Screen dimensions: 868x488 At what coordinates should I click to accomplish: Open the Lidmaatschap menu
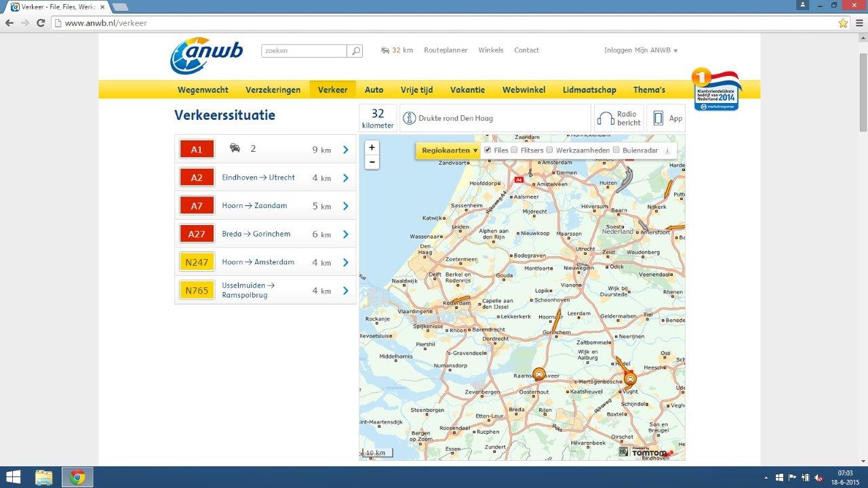click(589, 89)
